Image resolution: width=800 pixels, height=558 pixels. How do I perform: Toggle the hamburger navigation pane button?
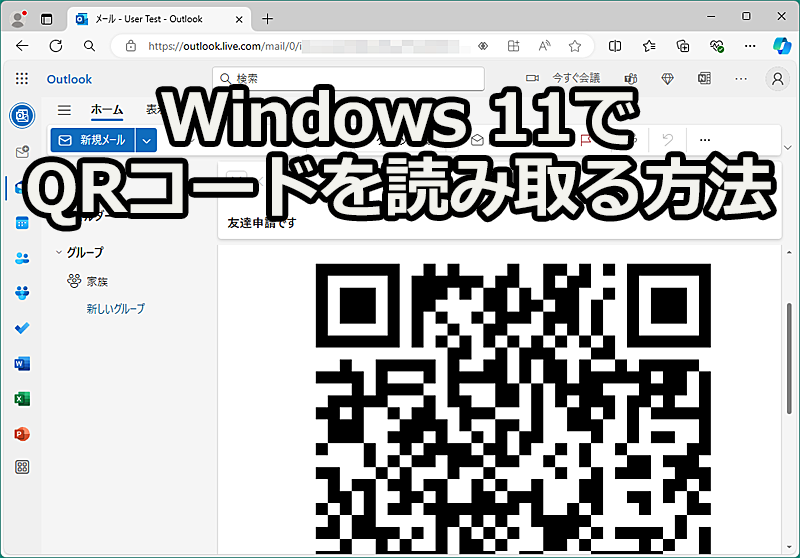click(x=64, y=110)
